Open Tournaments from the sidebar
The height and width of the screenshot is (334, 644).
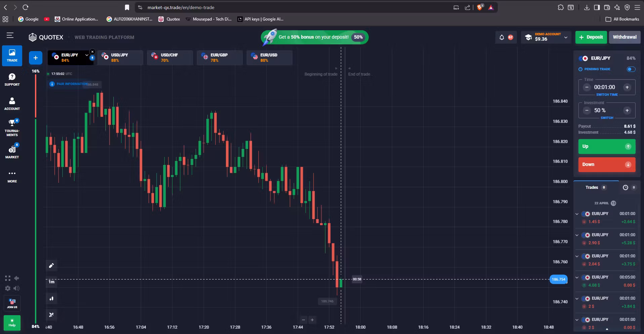pyautogui.click(x=12, y=128)
